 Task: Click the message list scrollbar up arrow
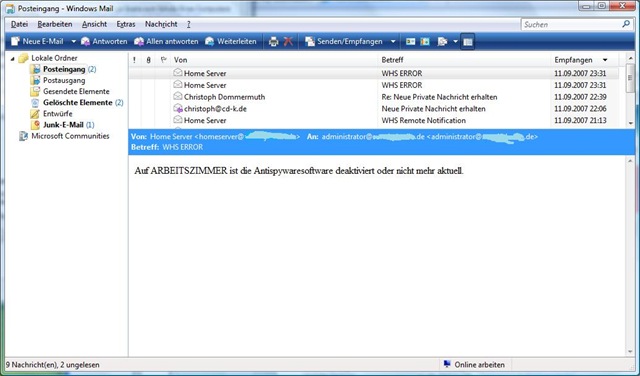tap(631, 58)
